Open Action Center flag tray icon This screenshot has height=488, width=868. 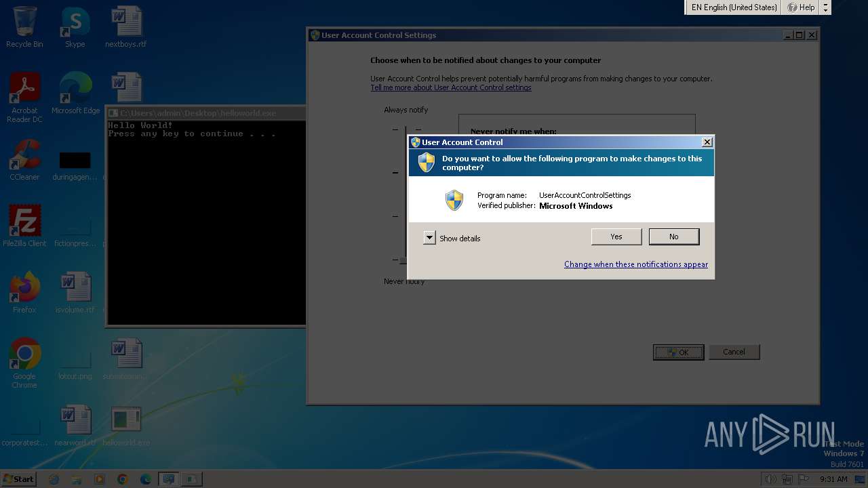pyautogui.click(x=804, y=479)
